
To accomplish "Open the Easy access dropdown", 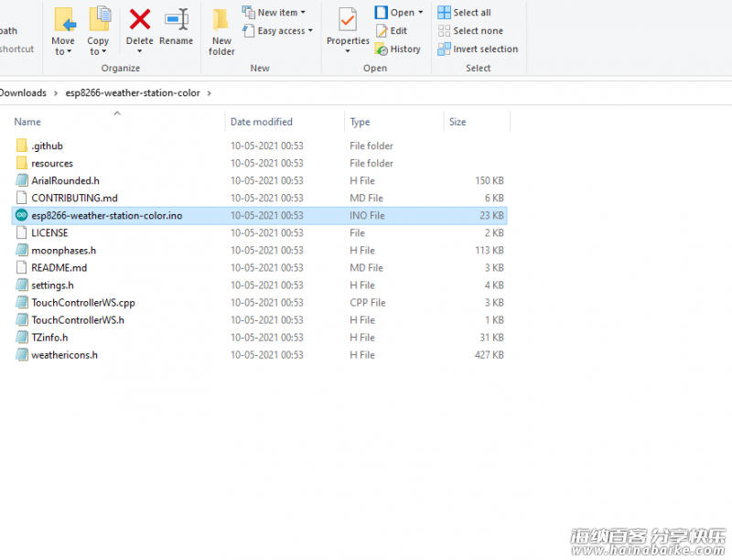I will (x=310, y=31).
